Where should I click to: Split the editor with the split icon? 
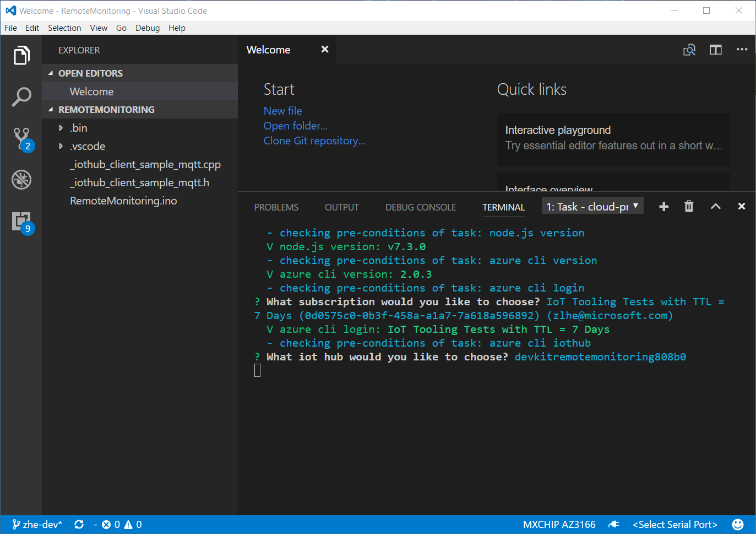coord(716,50)
